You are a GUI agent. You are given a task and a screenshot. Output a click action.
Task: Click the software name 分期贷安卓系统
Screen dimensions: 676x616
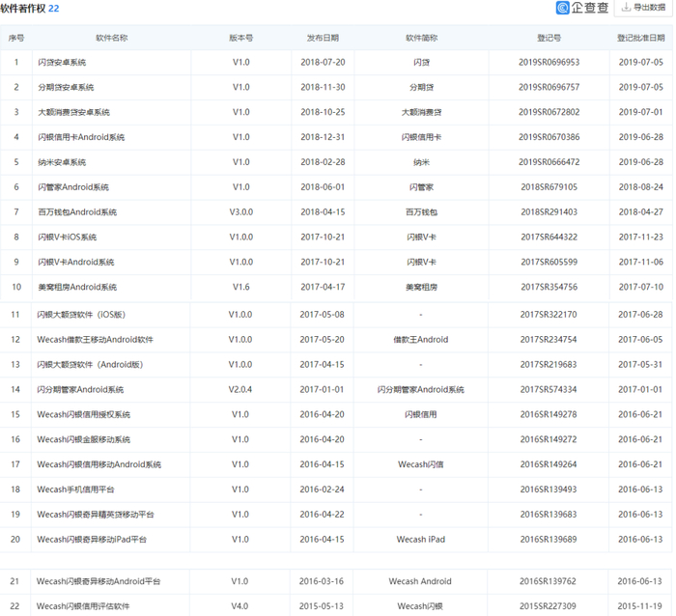coord(66,88)
